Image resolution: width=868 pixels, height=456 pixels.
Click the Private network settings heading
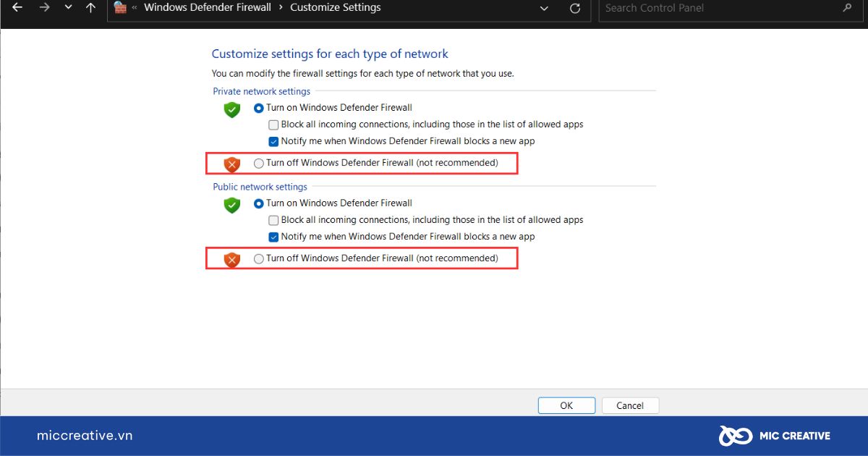click(261, 91)
